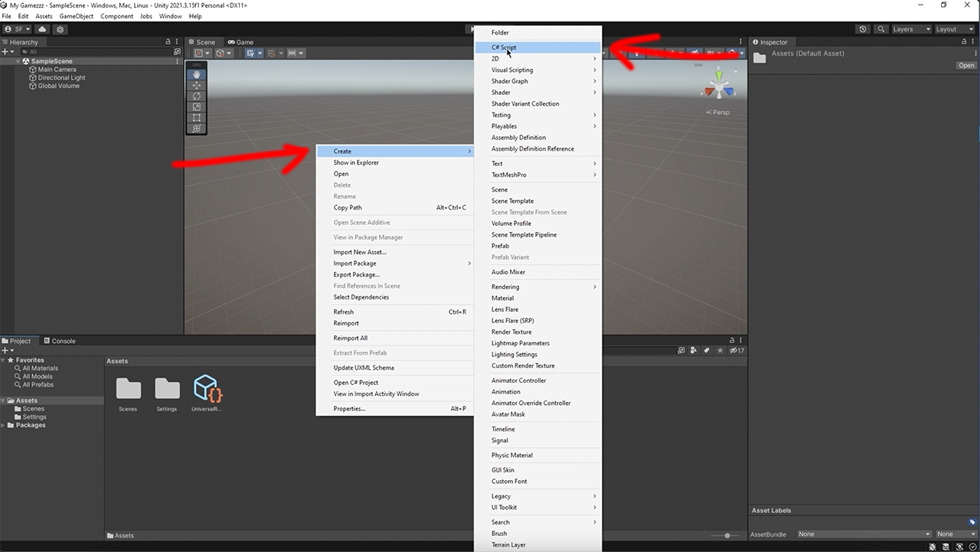Open the Undo History button
980x552 pixels.
(864, 29)
